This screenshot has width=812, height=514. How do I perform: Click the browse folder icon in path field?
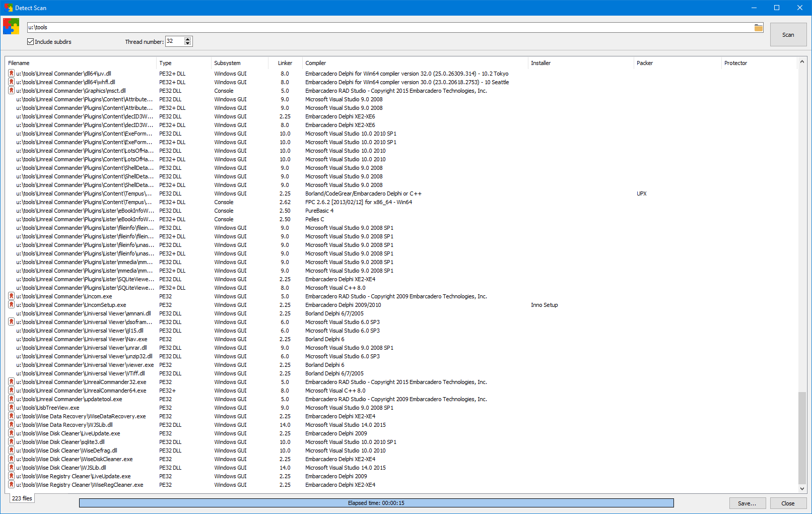click(x=758, y=28)
